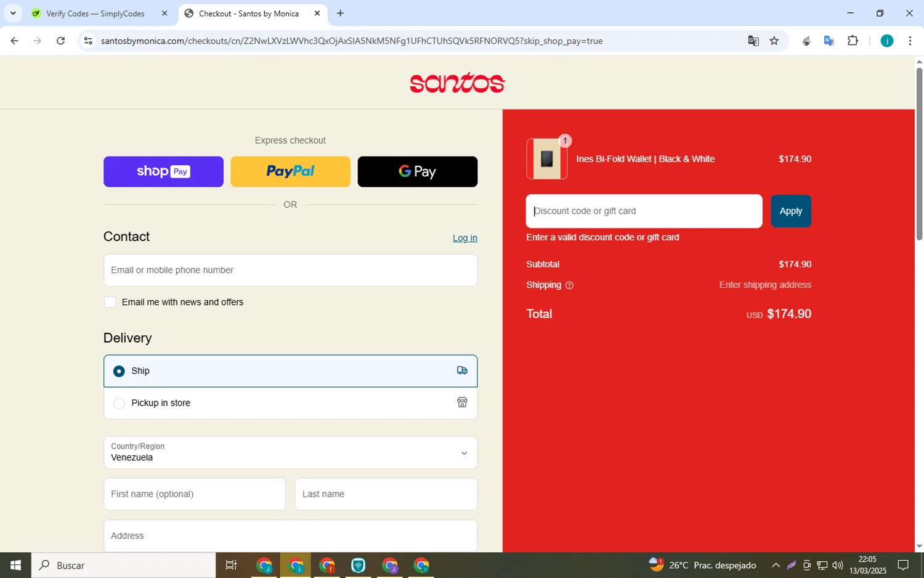Click the store pickup icon
Screen dimensions: 924x578
pyautogui.click(x=462, y=402)
